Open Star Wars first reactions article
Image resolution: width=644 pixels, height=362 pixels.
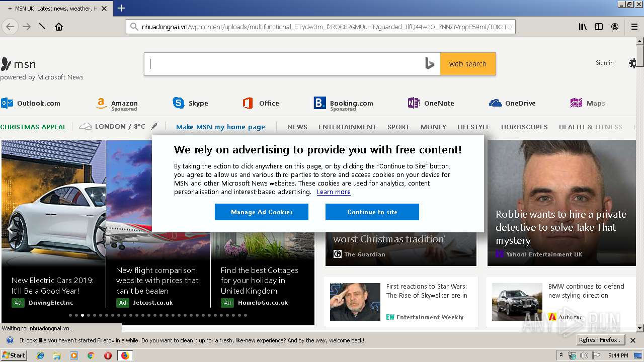click(x=427, y=291)
